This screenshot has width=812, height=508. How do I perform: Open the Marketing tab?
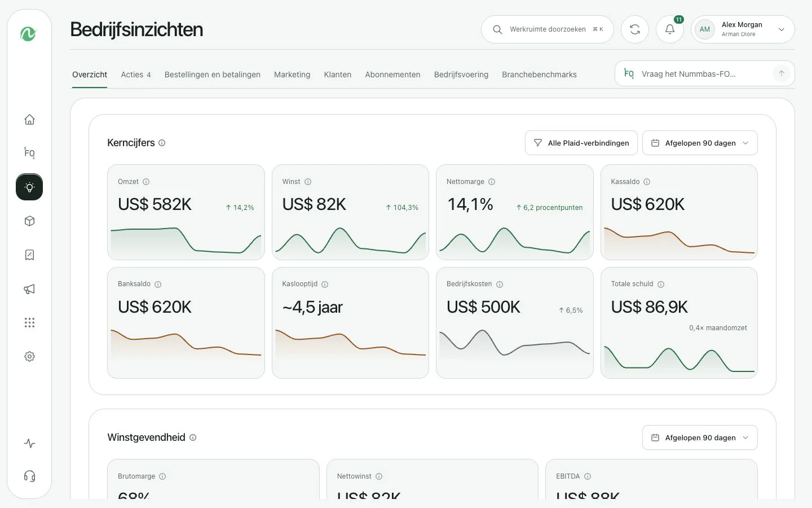(292, 75)
